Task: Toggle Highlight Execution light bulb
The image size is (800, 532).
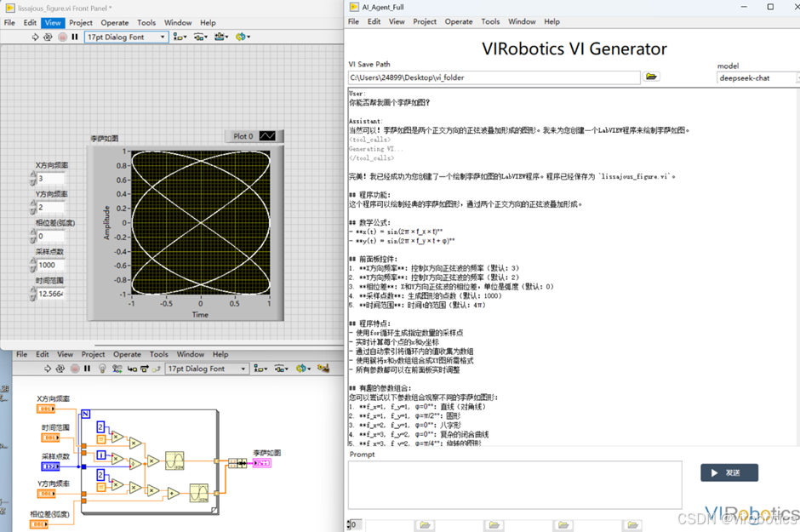Action: [x=102, y=369]
